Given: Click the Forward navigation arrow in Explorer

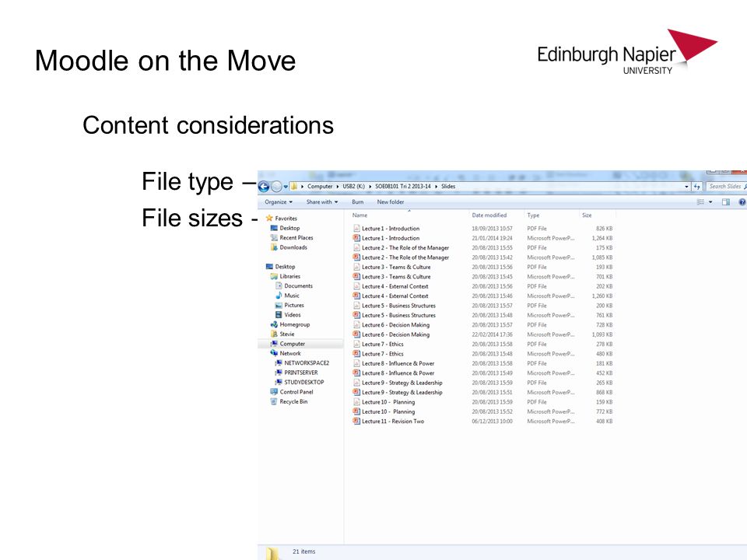Looking at the screenshot, I should tap(276, 187).
